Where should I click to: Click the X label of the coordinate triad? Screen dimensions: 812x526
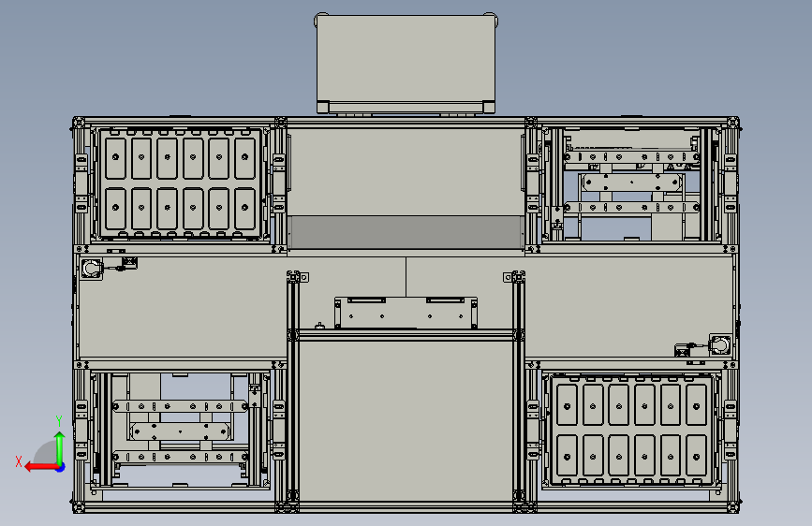19,461
